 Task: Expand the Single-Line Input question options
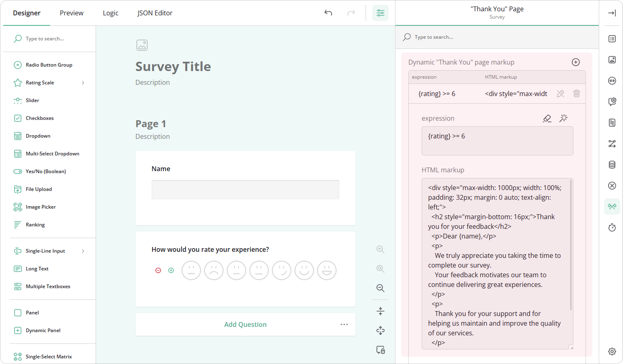[x=83, y=251]
